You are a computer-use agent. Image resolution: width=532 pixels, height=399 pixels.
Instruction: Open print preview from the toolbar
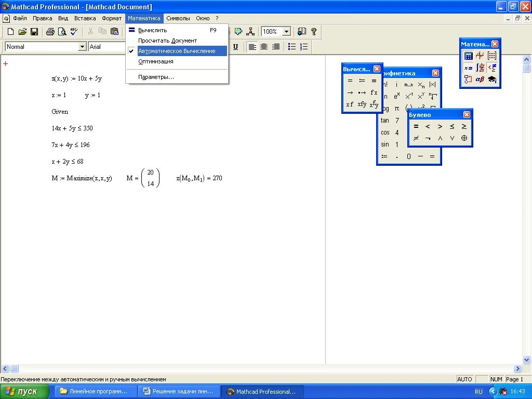(62, 32)
